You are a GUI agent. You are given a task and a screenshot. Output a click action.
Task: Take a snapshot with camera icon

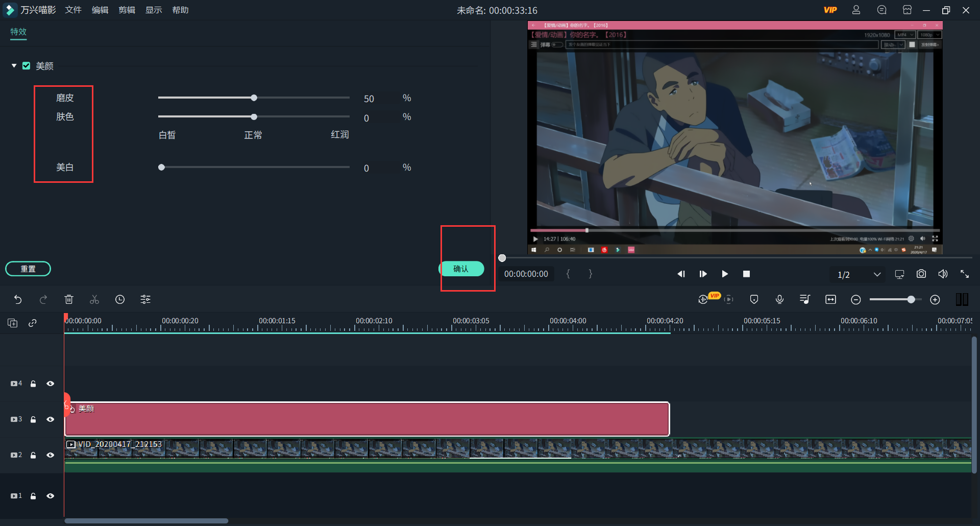coord(921,274)
